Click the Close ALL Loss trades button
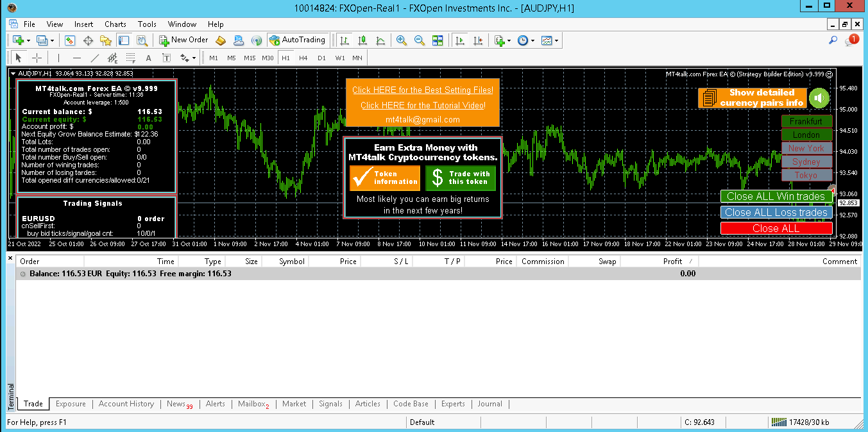This screenshot has width=868, height=432. pyautogui.click(x=776, y=212)
